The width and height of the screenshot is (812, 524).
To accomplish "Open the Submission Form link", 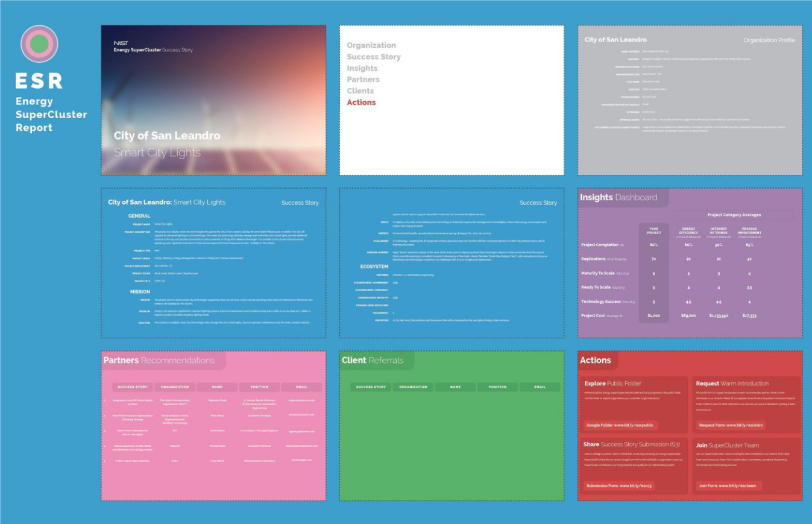I will point(620,485).
